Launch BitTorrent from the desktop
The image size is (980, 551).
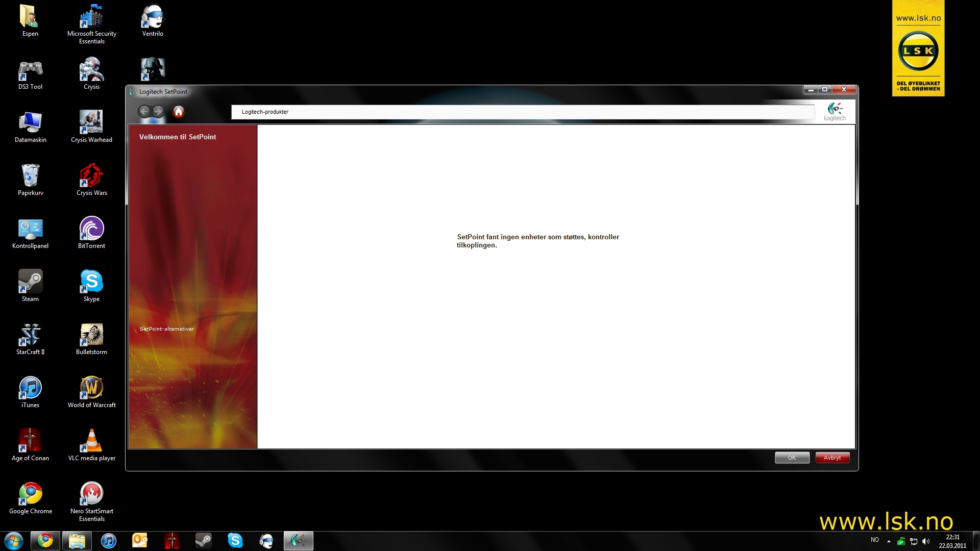tap(92, 233)
